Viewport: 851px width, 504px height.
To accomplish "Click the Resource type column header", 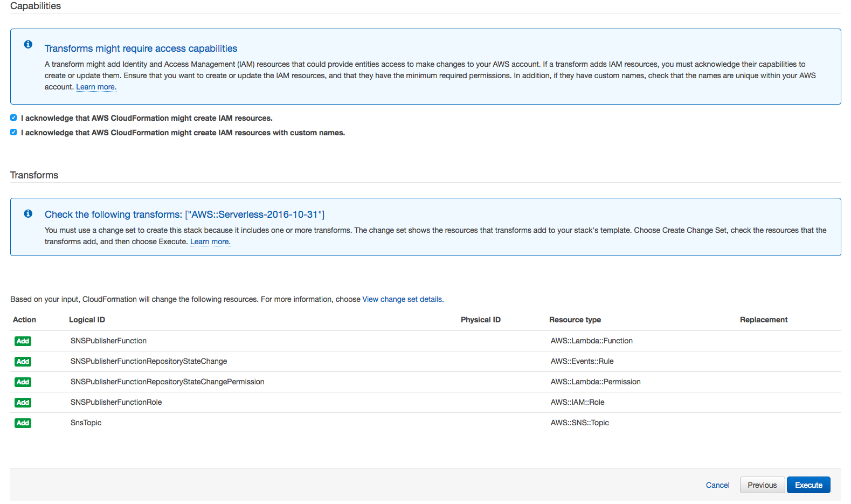I will 575,320.
